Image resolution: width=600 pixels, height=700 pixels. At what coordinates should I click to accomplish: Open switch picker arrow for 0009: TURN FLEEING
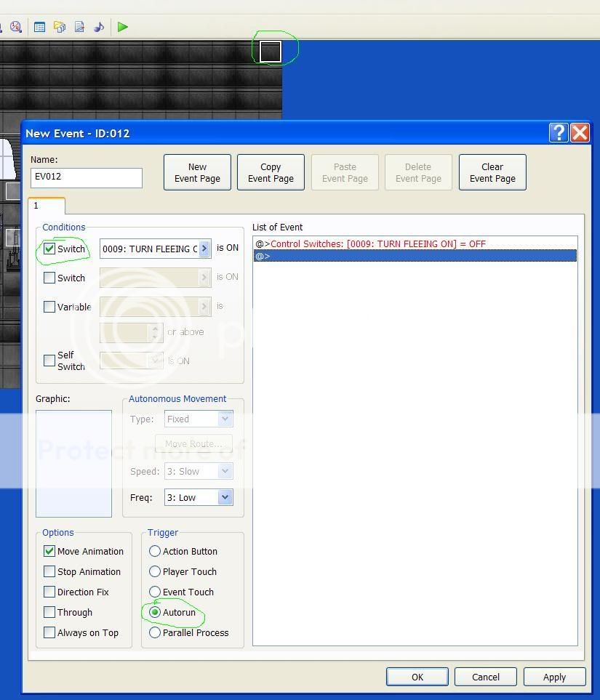(204, 249)
